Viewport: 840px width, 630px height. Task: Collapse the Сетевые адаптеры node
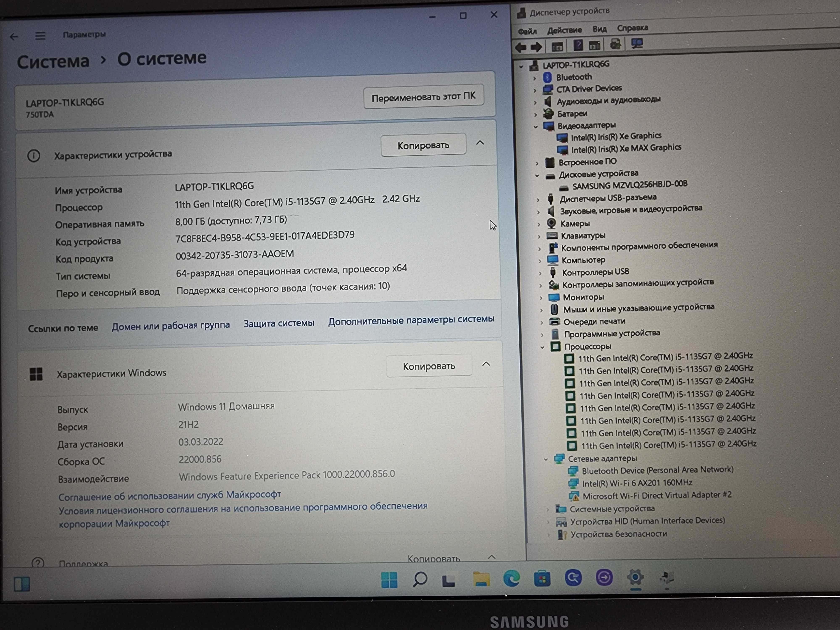tap(546, 459)
